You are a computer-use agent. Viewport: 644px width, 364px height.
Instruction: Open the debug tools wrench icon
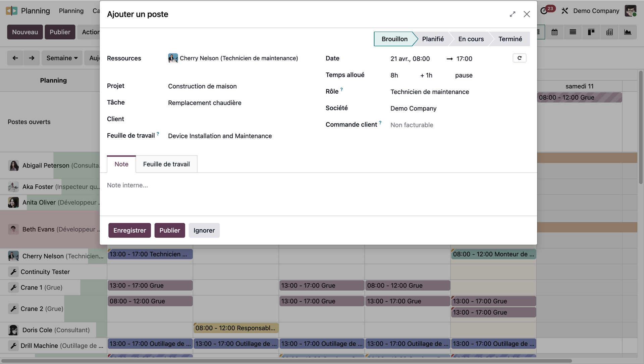[x=565, y=11]
